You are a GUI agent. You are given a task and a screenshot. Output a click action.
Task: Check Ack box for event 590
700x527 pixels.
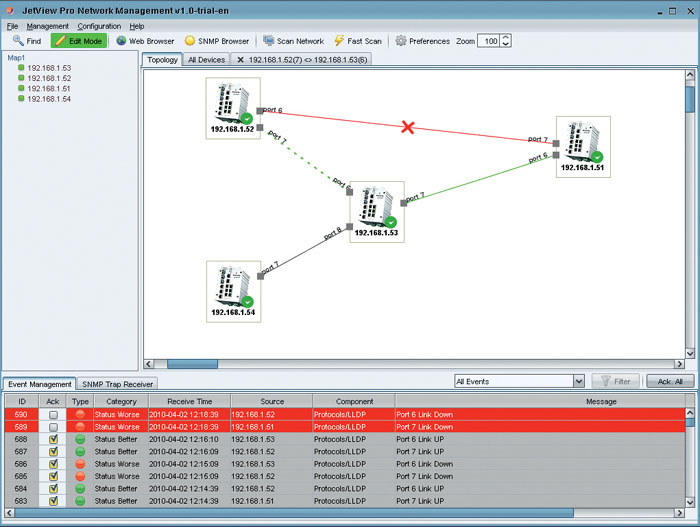point(53,414)
